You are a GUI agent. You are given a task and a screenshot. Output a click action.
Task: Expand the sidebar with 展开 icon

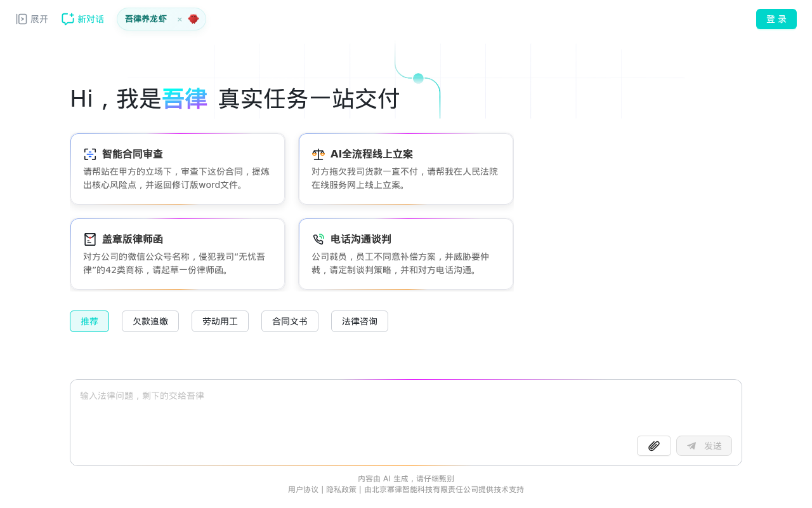click(x=22, y=19)
